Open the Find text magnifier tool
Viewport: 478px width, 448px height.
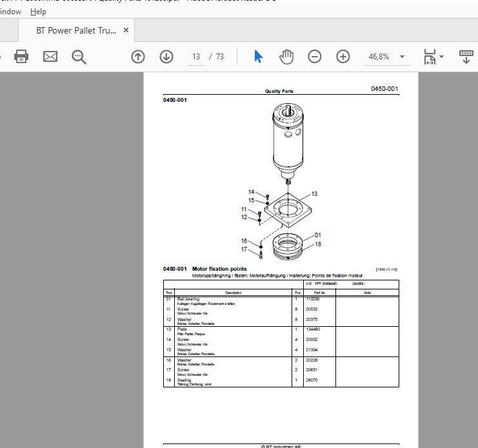point(79,57)
